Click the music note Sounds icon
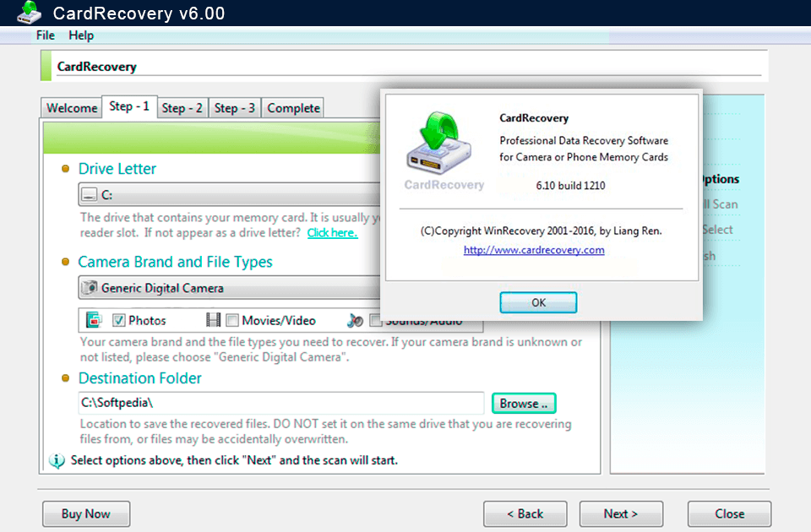 [355, 320]
